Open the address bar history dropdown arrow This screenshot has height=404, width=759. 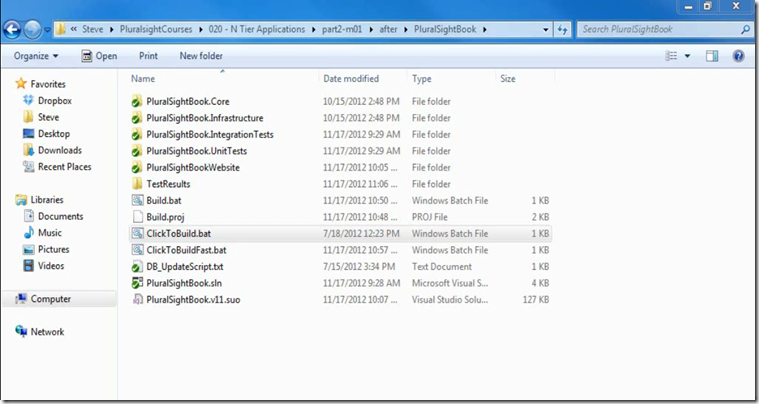[x=546, y=30]
